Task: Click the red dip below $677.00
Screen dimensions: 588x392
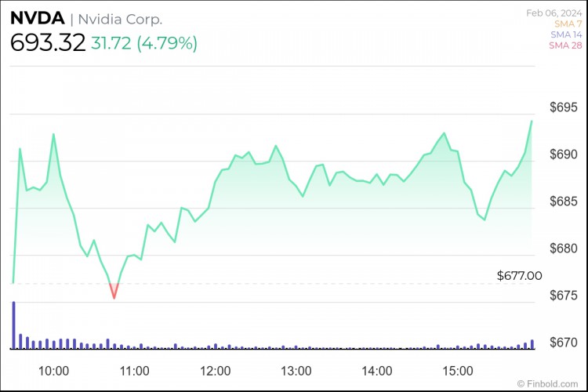Action: (x=114, y=290)
